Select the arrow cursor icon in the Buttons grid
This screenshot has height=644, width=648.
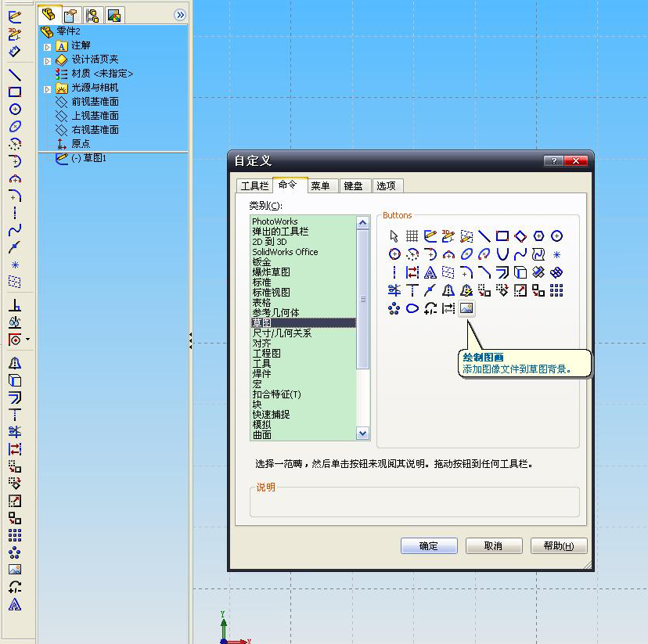[394, 236]
